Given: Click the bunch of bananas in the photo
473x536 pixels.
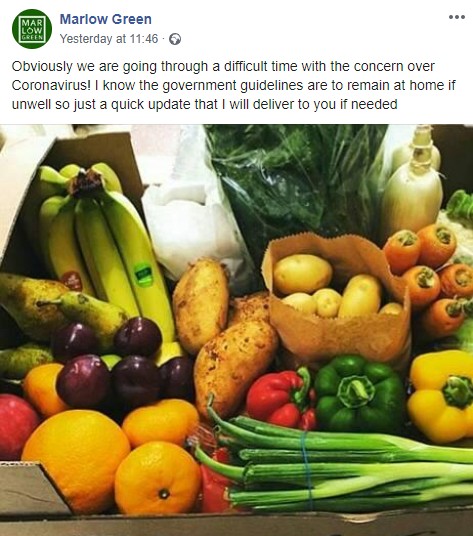Looking at the screenshot, I should pos(103,246).
